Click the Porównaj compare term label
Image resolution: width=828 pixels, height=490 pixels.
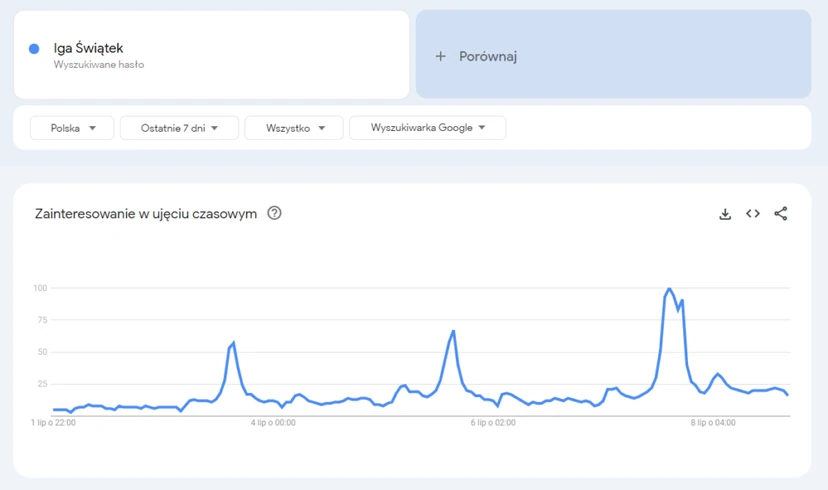tap(488, 56)
